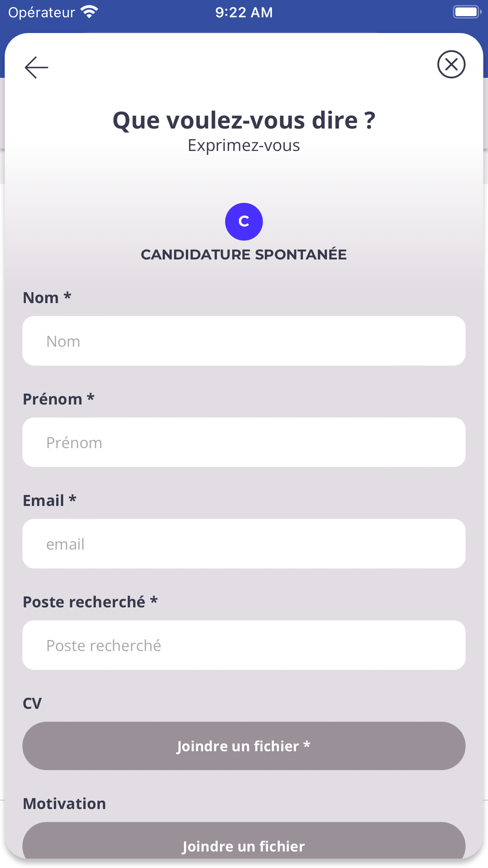Tap the Que voulez-vous dire ? title
Viewport: 488px width, 868px height.
pos(244,120)
